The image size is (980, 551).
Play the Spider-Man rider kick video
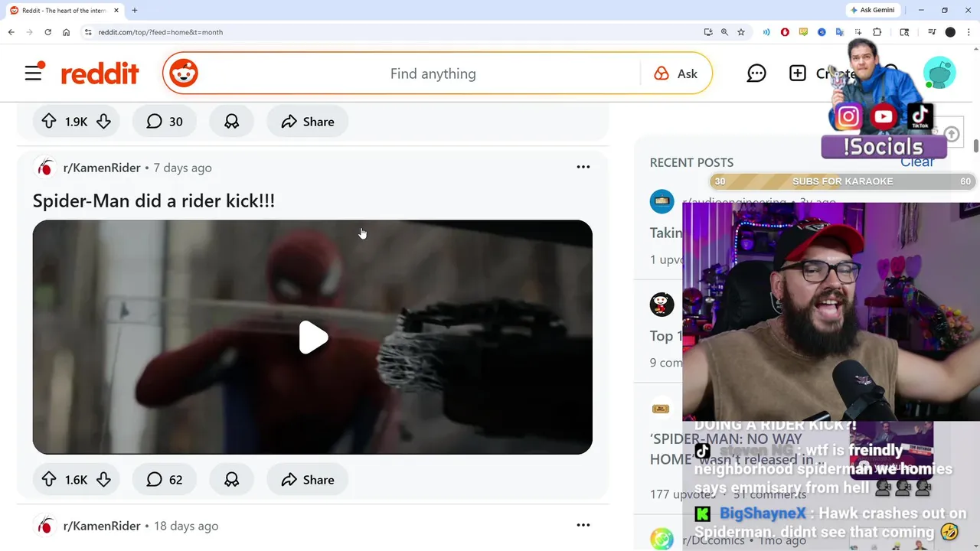pos(313,337)
